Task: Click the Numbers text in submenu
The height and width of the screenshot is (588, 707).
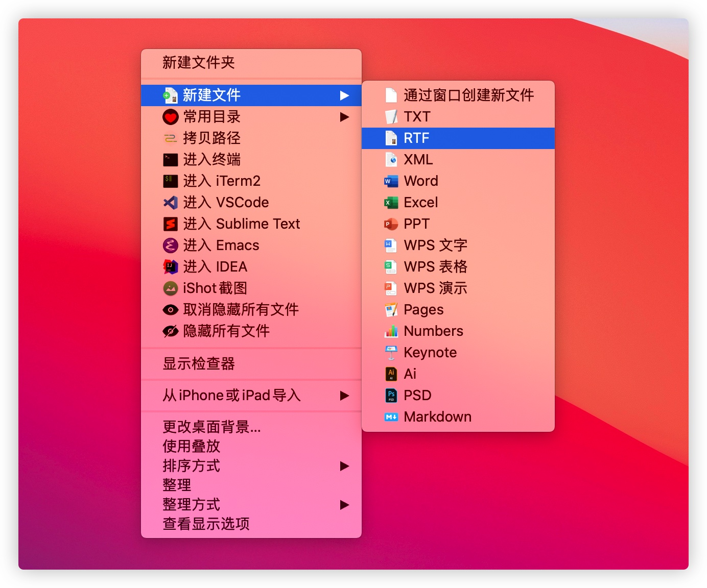Action: point(434,331)
